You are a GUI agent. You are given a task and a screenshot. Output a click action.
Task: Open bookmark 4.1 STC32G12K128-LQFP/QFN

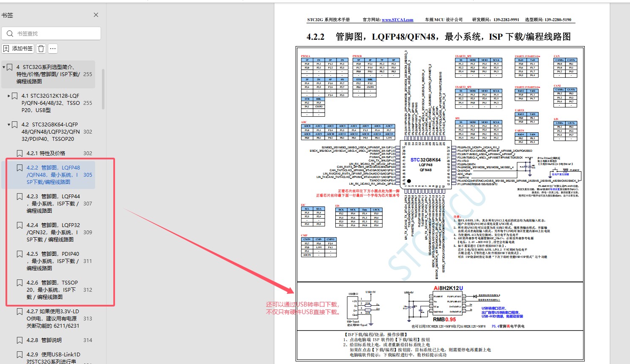[x=51, y=103]
